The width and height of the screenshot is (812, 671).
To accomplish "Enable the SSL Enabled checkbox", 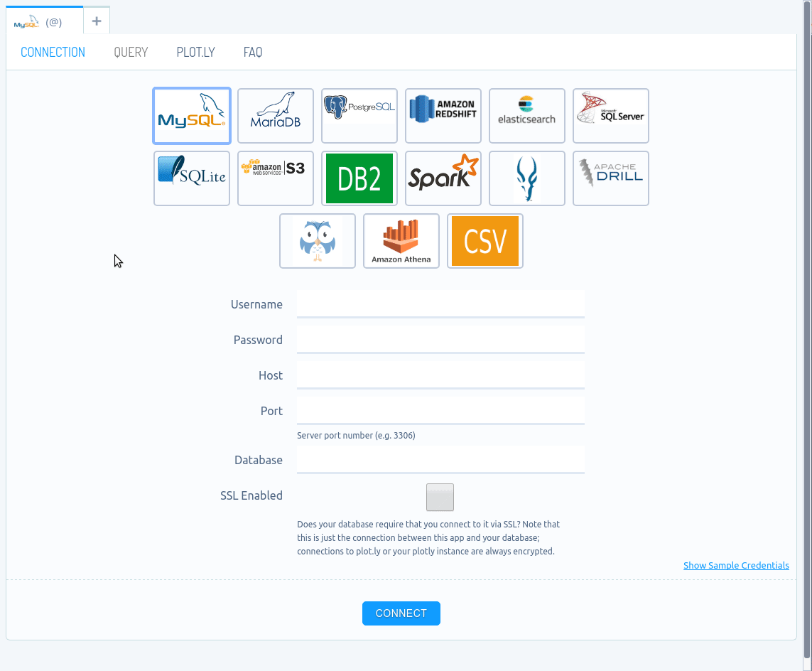I will point(440,497).
